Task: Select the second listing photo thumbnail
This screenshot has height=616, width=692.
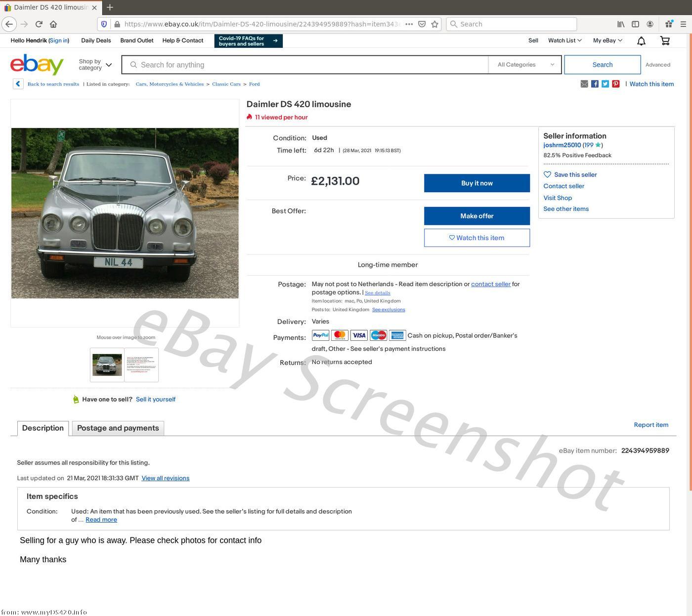Action: (141, 365)
